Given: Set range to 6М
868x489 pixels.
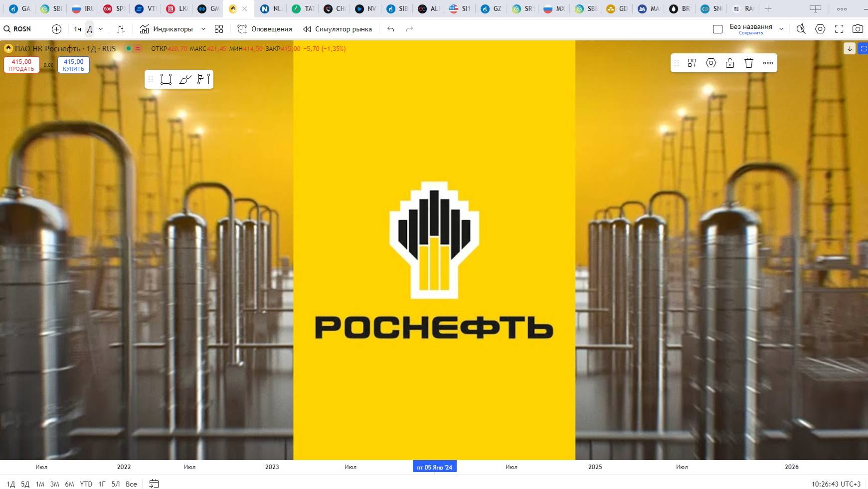Looking at the screenshot, I should pyautogui.click(x=69, y=484).
